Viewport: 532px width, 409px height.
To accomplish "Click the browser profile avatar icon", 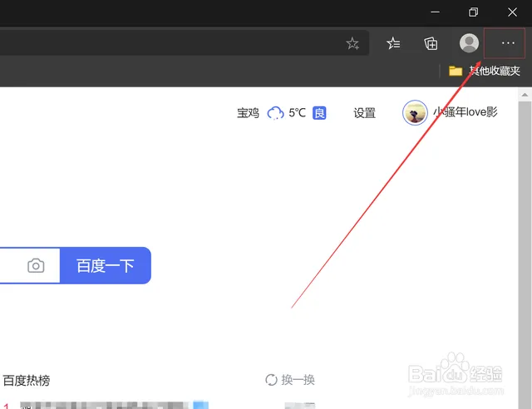I will (x=469, y=43).
